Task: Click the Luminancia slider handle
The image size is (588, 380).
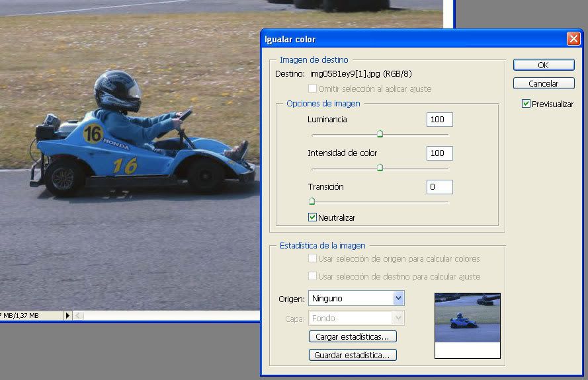Action: (380, 133)
